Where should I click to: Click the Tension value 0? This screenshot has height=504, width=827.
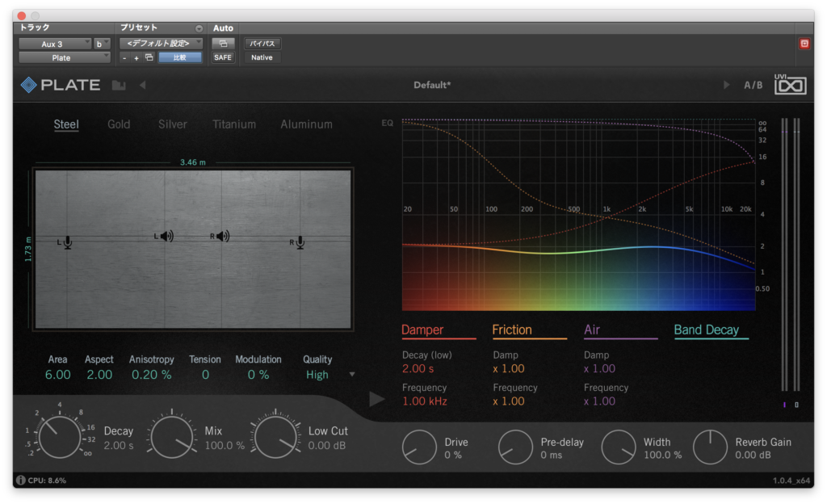[x=205, y=375]
